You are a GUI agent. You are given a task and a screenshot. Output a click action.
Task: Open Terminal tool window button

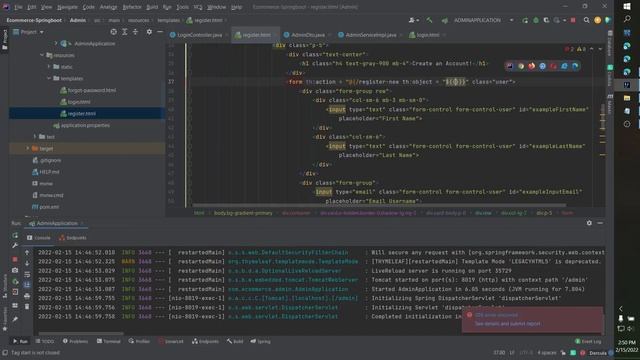(x=109, y=341)
